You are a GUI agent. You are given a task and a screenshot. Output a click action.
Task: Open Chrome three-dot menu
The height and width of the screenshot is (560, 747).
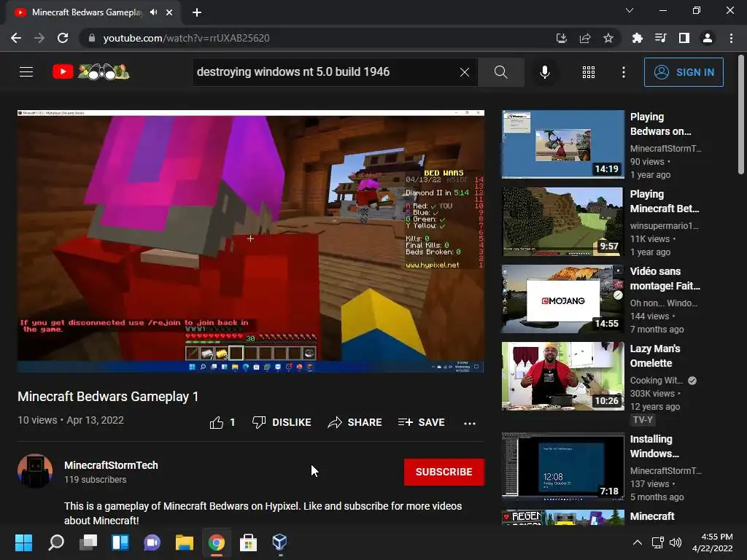coord(731,38)
